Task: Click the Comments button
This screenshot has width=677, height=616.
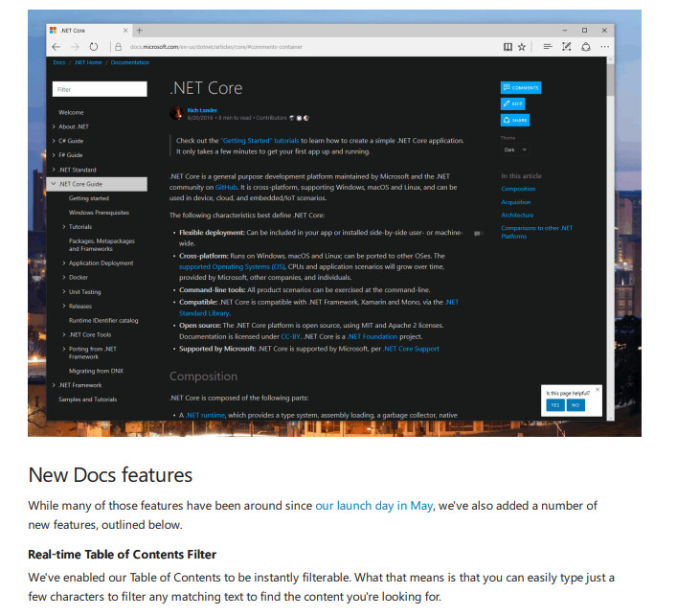Action: coord(521,88)
